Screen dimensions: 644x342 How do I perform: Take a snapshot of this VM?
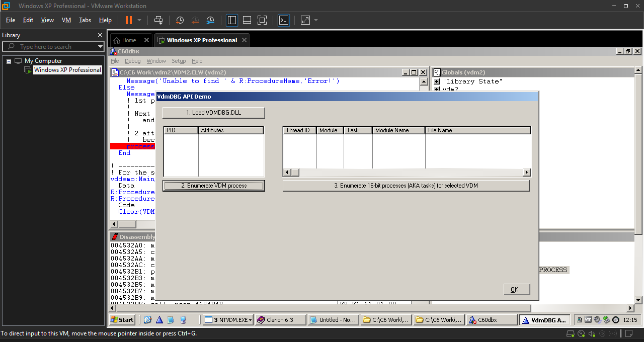[180, 20]
